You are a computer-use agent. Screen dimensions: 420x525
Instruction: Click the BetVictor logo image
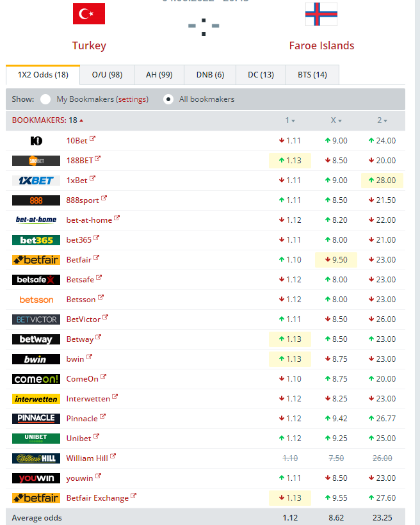click(36, 319)
